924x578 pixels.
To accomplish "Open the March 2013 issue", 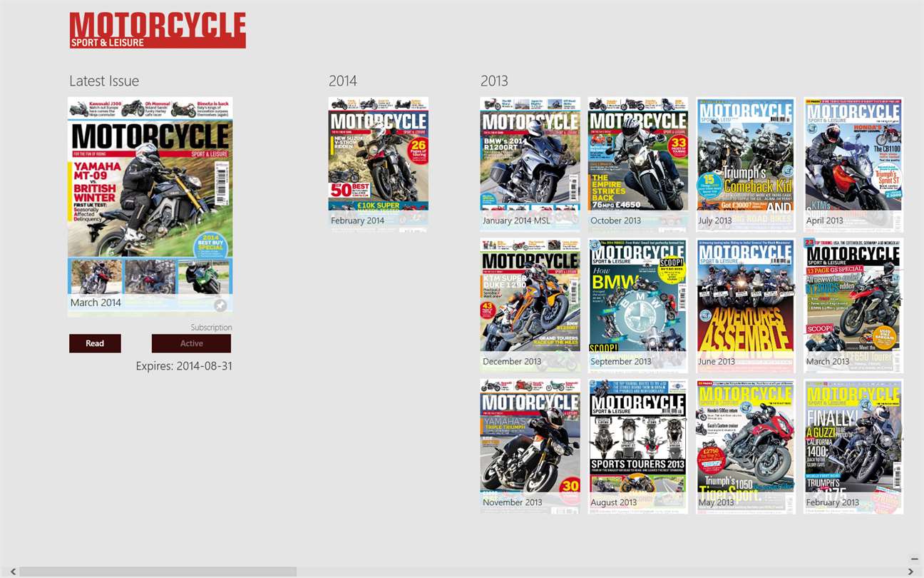I will pos(853,305).
